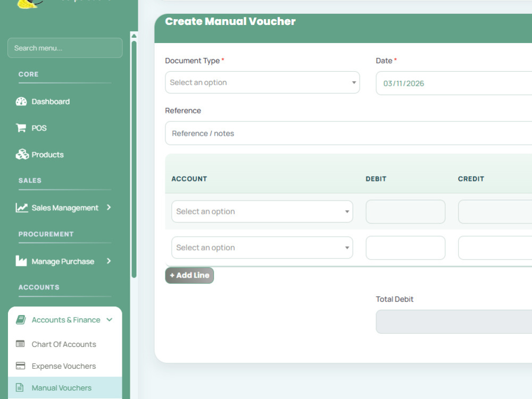Click the SALES section label

(30, 180)
